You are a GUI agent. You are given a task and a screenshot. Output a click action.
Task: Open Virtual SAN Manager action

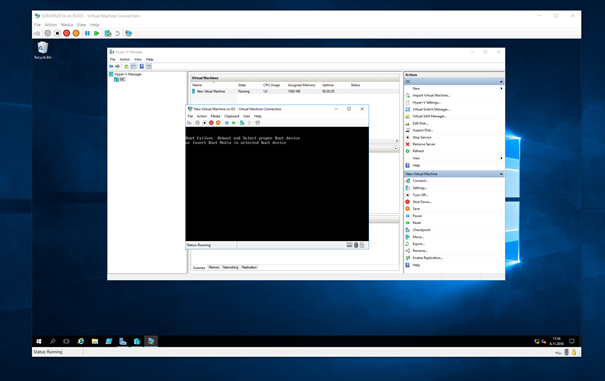click(x=429, y=116)
